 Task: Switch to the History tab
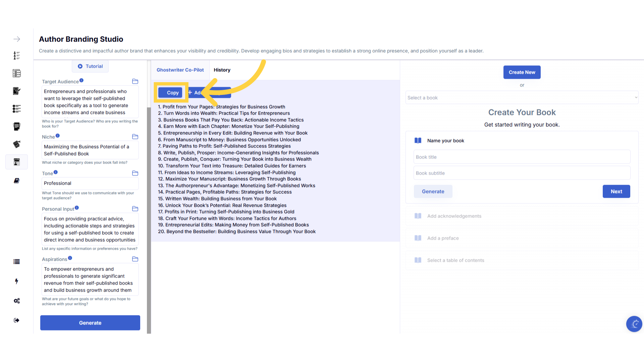coord(222,70)
